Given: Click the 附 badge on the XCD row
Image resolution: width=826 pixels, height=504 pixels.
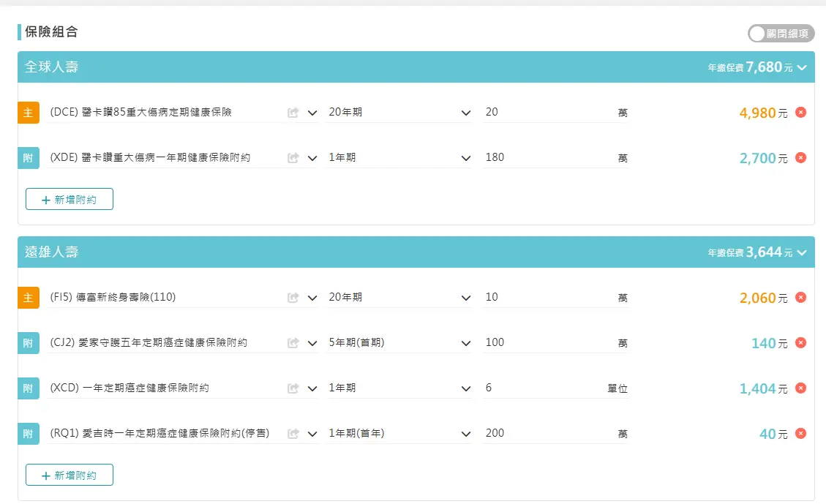Looking at the screenshot, I should point(29,388).
